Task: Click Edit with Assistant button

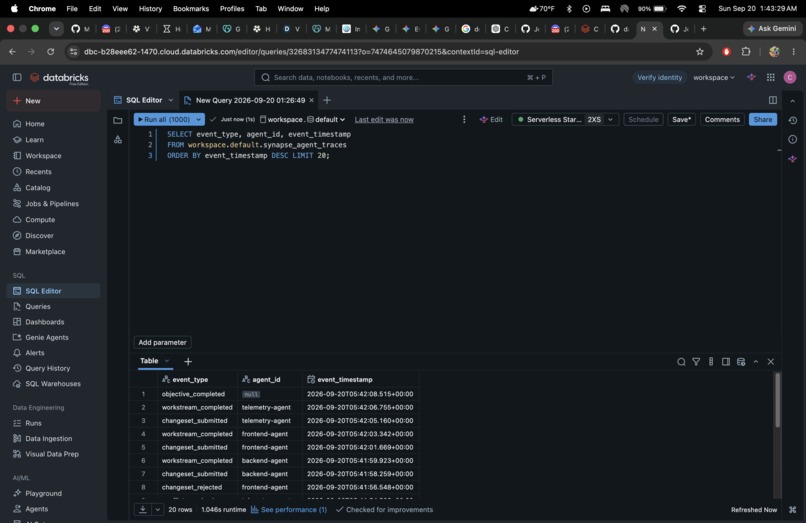Action: (x=491, y=119)
